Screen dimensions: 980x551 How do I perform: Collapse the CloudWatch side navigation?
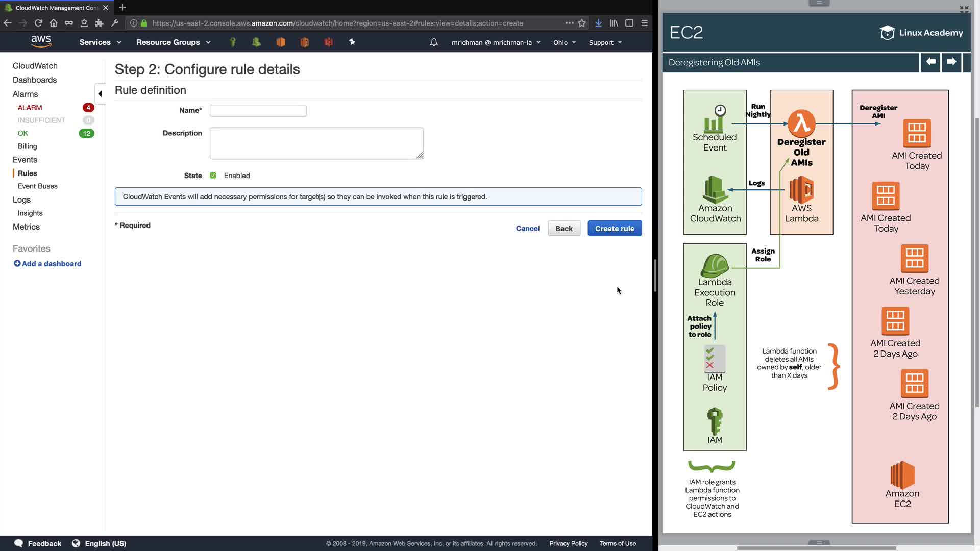pyautogui.click(x=100, y=94)
